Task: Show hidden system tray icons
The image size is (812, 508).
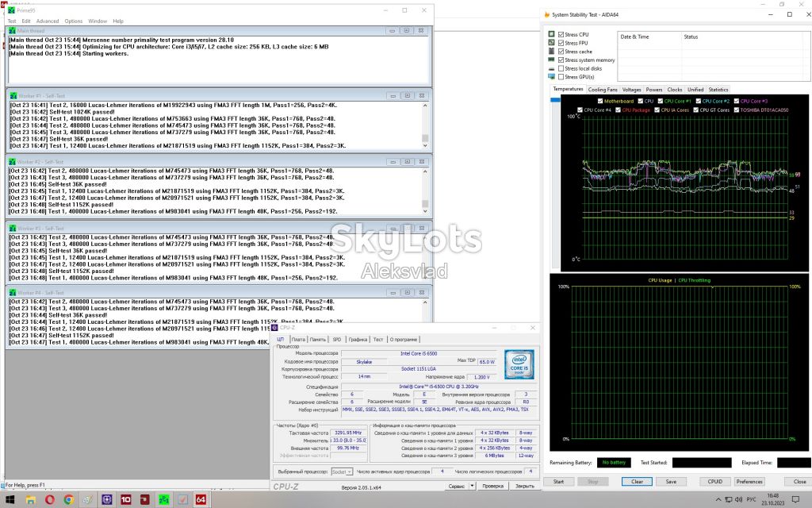Action: [718, 500]
